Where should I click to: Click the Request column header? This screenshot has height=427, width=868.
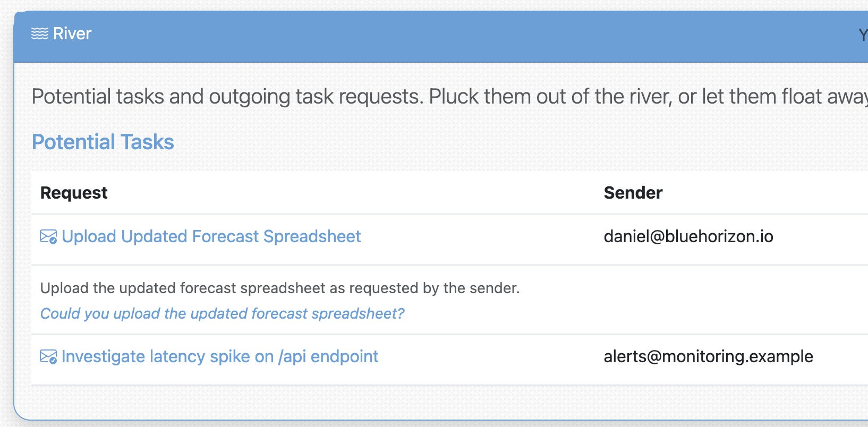[74, 193]
